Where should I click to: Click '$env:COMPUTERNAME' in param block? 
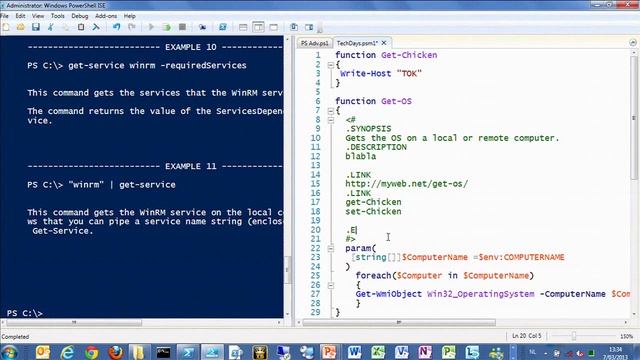(x=521, y=257)
